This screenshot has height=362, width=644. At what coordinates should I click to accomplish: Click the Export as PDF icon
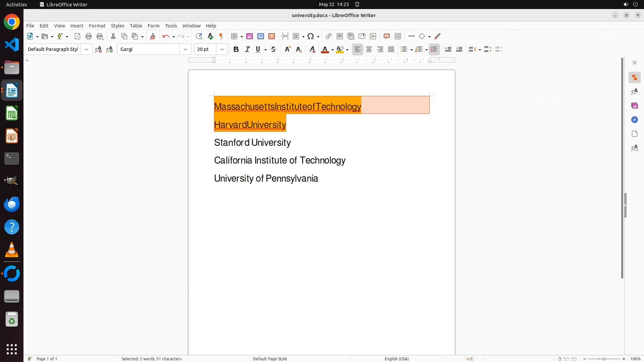77,37
